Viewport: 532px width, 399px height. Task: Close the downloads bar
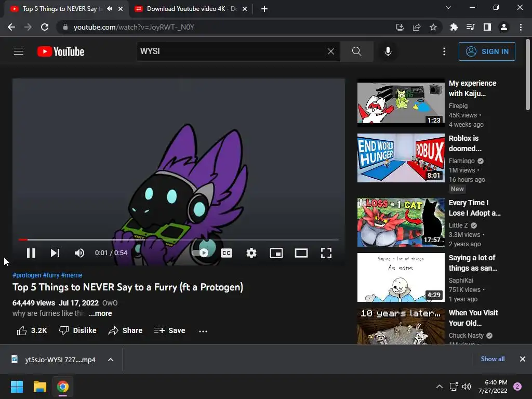coord(523,359)
